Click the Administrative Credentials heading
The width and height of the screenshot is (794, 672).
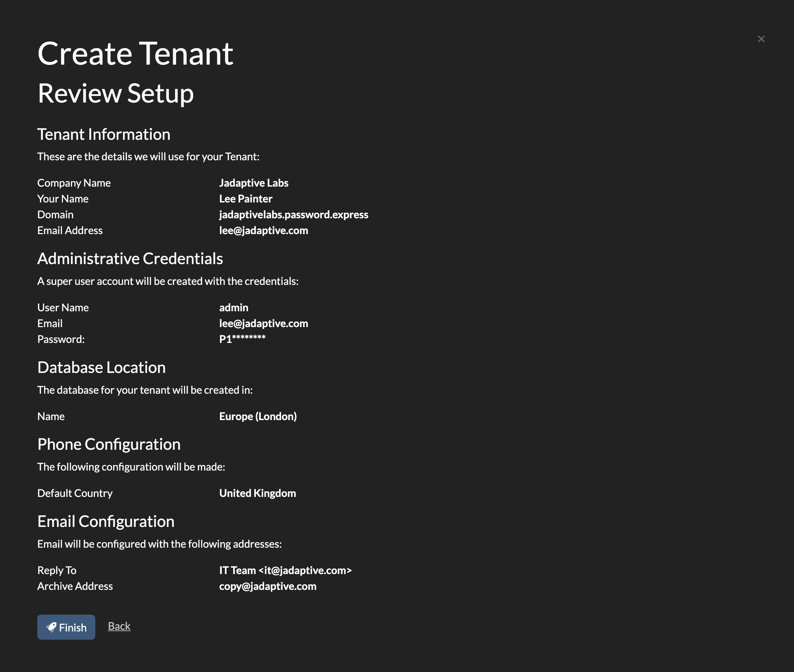pyautogui.click(x=130, y=259)
